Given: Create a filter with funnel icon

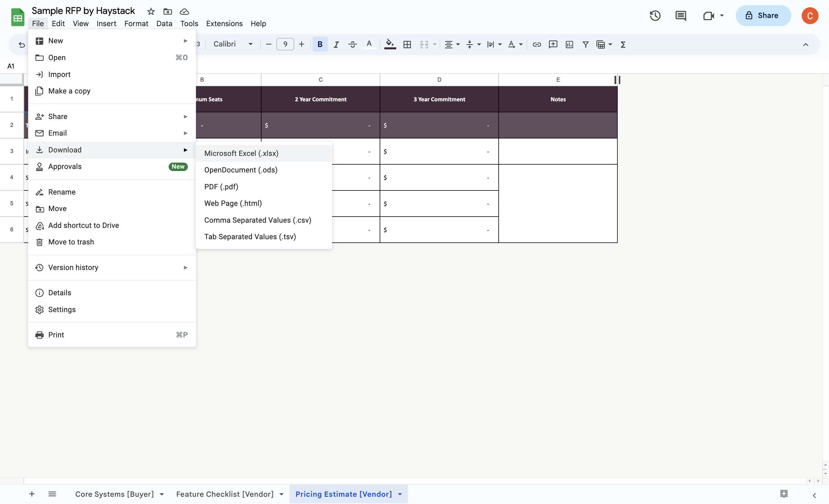Looking at the screenshot, I should [585, 44].
